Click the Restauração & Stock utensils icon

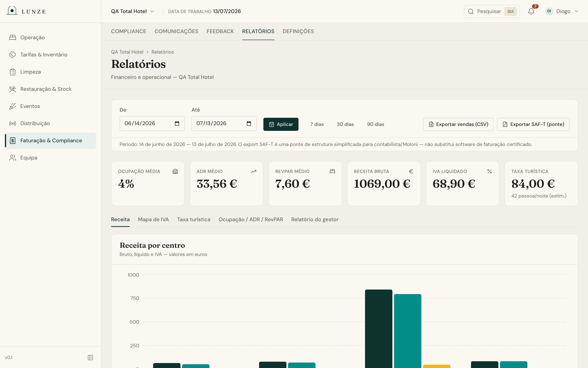coord(13,89)
